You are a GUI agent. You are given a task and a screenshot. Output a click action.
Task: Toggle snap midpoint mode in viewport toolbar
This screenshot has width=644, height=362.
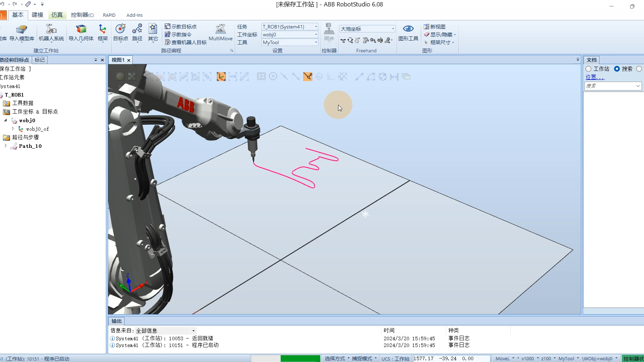tap(284, 76)
